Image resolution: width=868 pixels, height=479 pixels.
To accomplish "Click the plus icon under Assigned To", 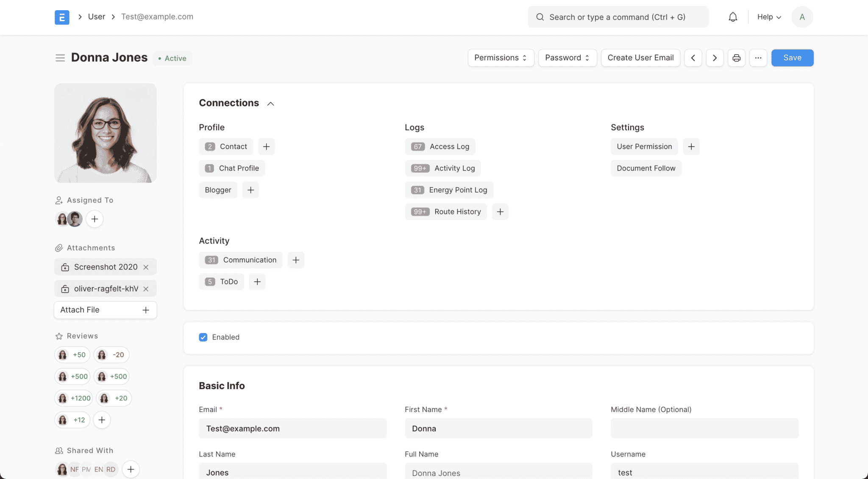I will pyautogui.click(x=95, y=219).
